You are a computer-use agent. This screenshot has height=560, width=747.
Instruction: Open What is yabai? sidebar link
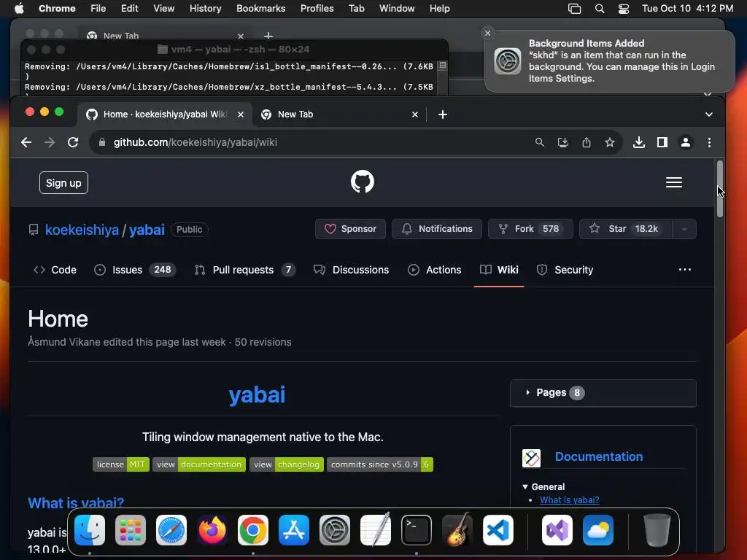(x=569, y=500)
